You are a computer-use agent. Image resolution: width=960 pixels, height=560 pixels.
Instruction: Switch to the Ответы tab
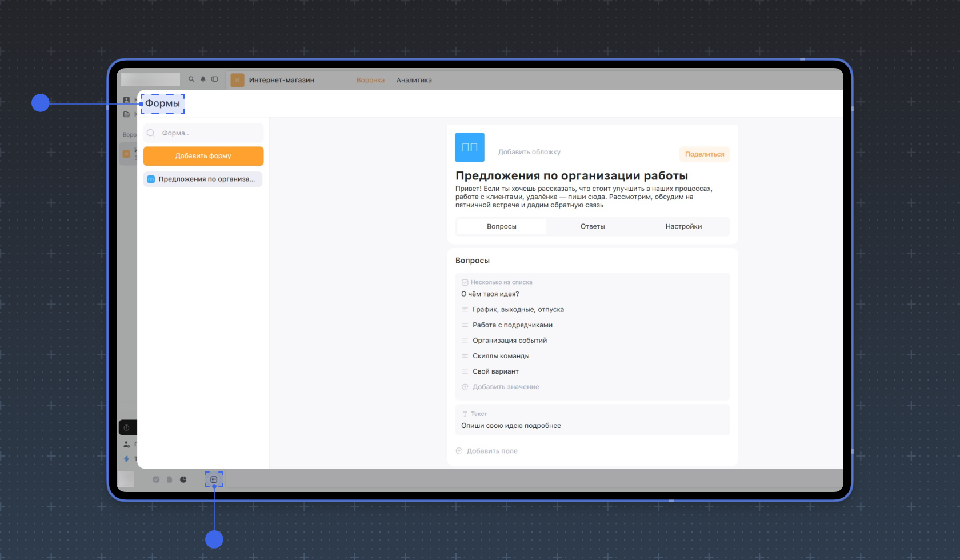click(593, 227)
